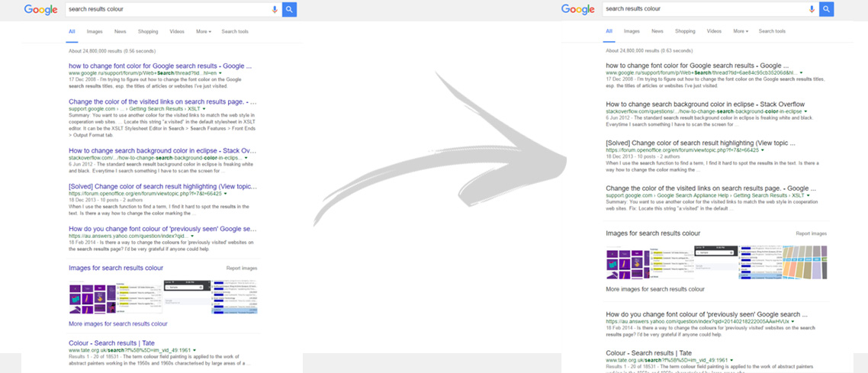Screen dimensions: 868x373
Task: Click the blue magnifier search button, right page
Action: tap(827, 9)
